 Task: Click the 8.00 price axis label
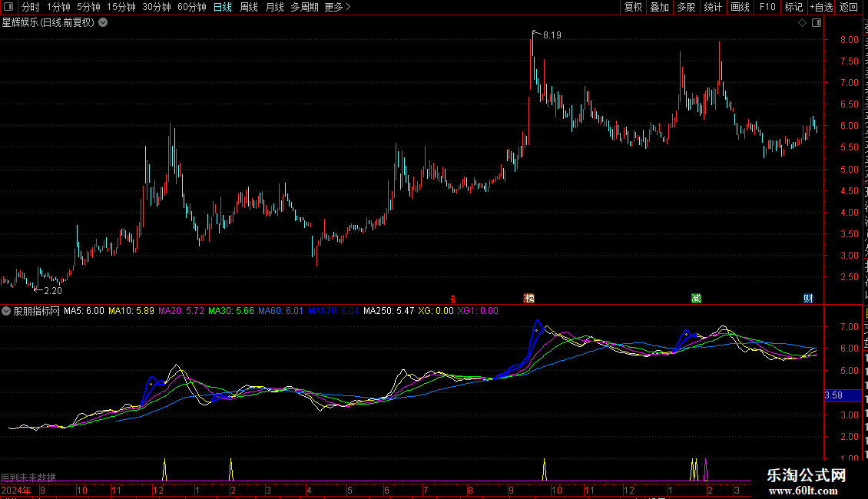click(x=849, y=40)
